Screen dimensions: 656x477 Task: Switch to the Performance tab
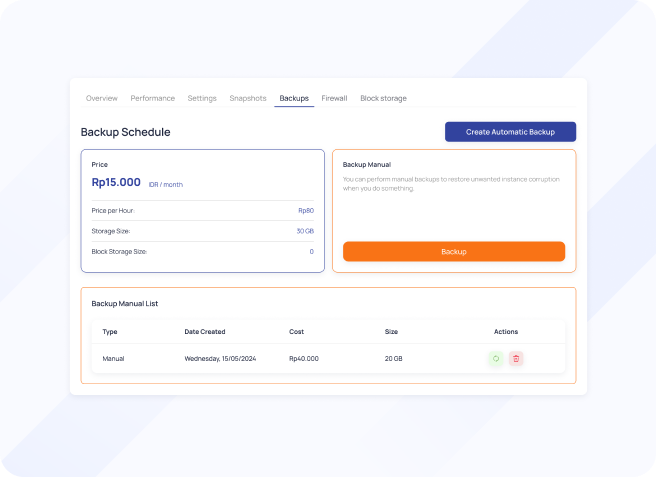153,98
